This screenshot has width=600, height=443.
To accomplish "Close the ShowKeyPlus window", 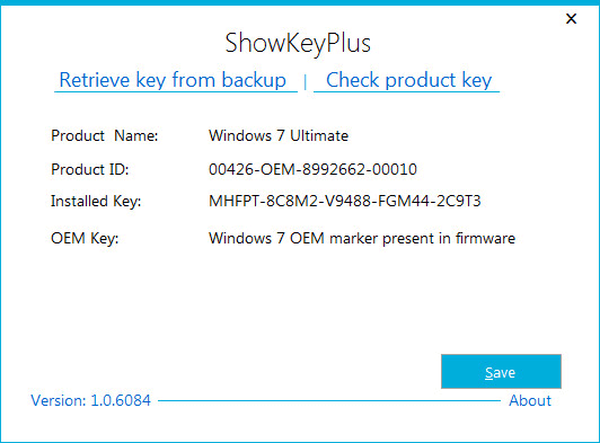I will pos(571,19).
